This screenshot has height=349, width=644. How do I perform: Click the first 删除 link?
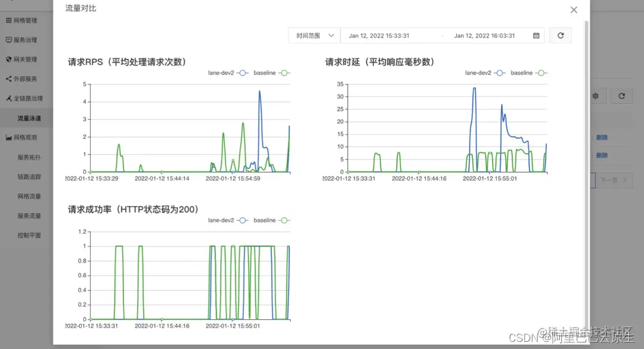pos(602,138)
